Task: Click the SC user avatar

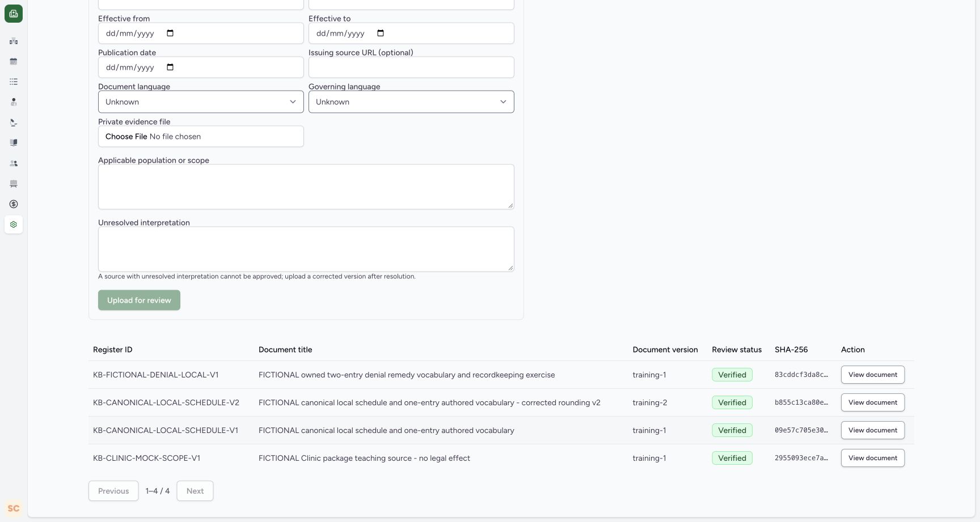Action: pos(14,508)
